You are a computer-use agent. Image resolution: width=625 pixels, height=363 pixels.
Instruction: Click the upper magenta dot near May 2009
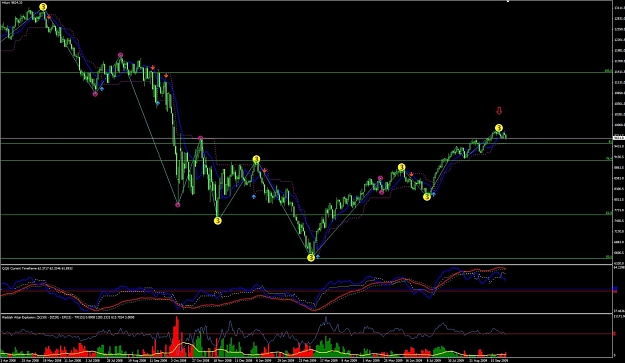[x=380, y=178]
